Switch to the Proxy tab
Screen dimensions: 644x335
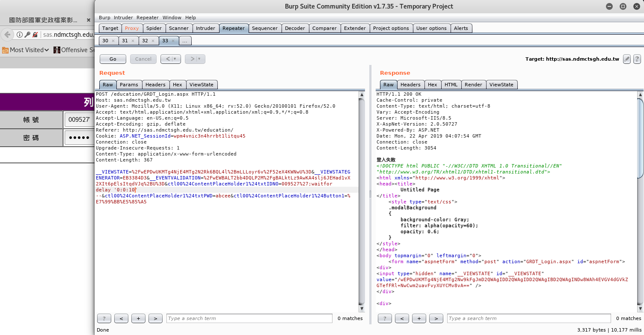[132, 28]
